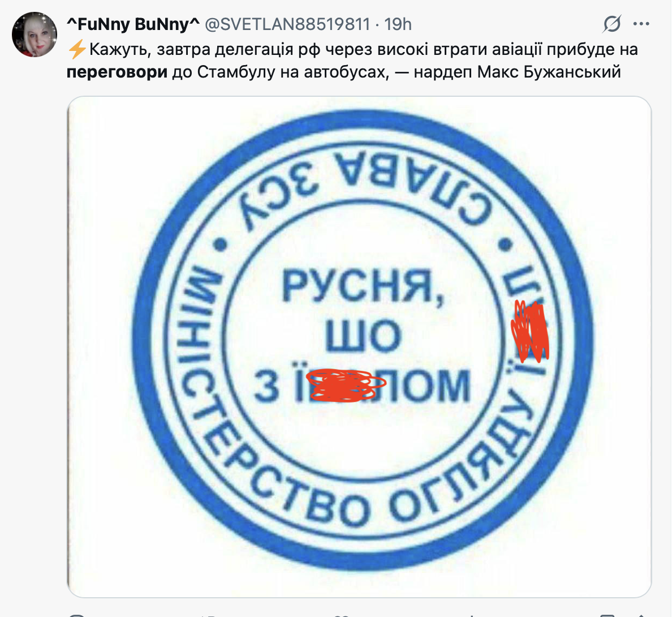Open the three-dot More menu of the post
Image resolution: width=672 pixels, height=617 pixels.
641,24
